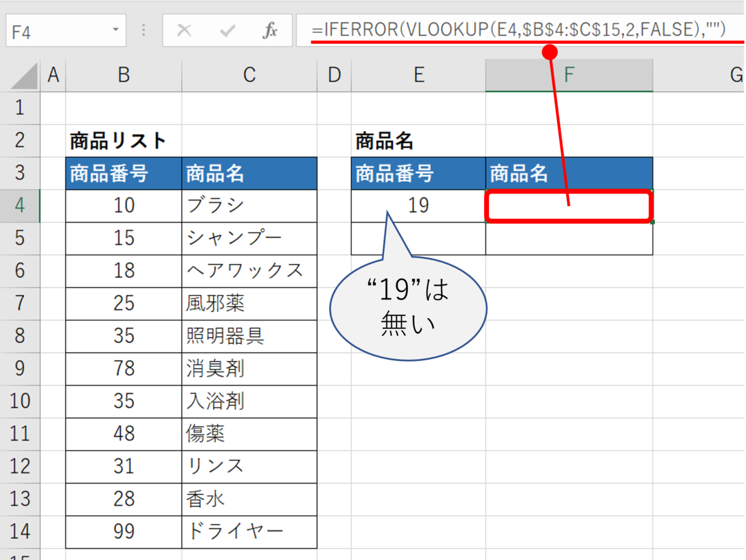This screenshot has width=746, height=560.
Task: Click the 商品名 title cell in E2
Action: [419, 141]
